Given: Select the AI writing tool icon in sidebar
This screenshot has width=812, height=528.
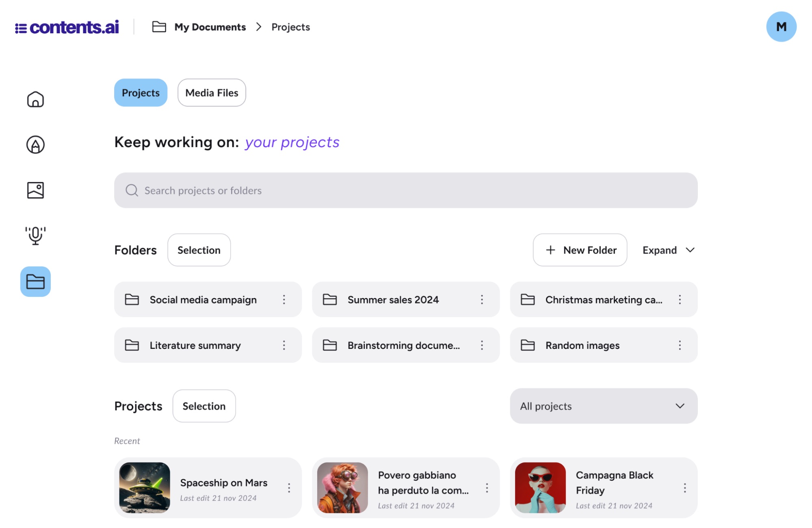Looking at the screenshot, I should 35,144.
